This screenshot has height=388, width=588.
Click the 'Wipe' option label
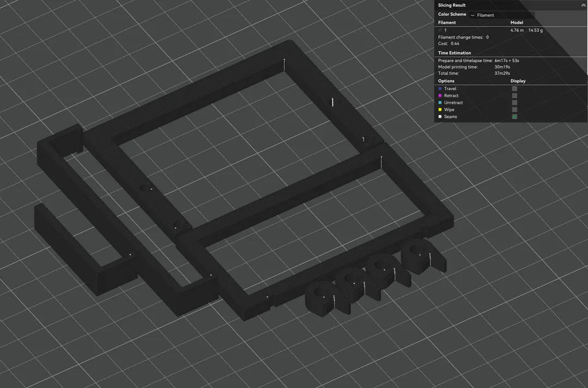[x=449, y=110]
